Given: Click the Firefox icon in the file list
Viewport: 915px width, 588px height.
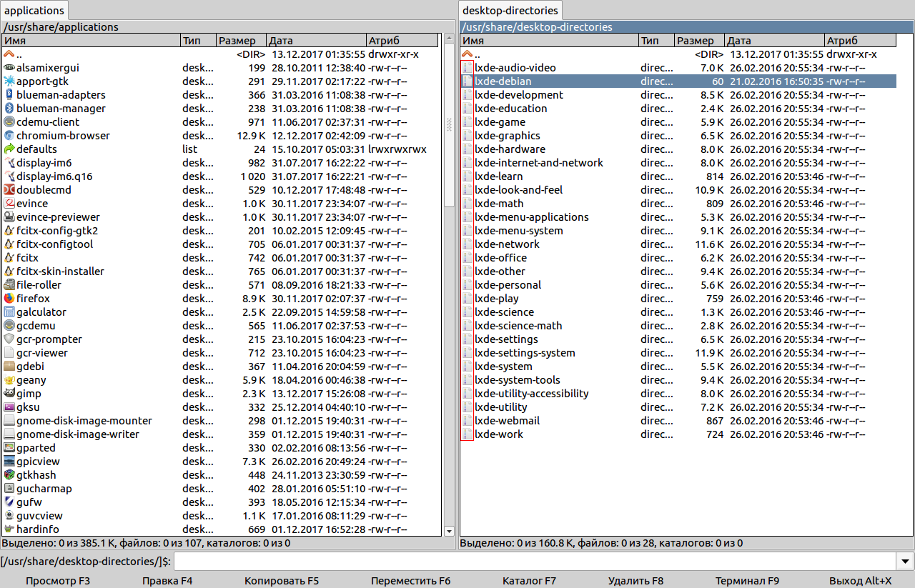Looking at the screenshot, I should coord(9,299).
